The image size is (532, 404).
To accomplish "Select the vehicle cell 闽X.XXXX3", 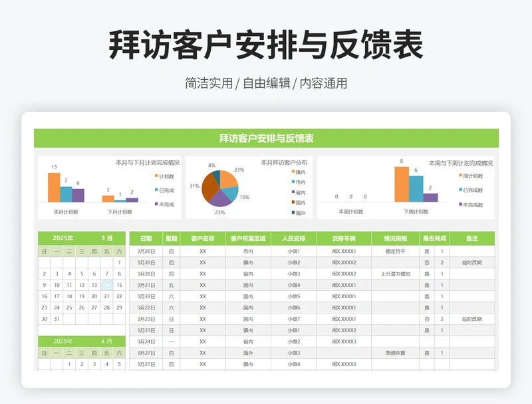I will [x=344, y=341].
